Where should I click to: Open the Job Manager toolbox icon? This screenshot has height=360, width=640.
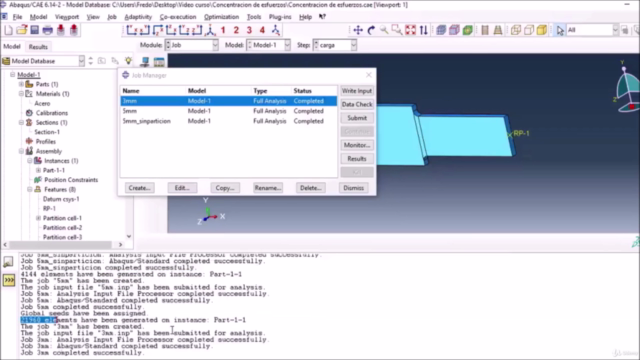coord(159,61)
